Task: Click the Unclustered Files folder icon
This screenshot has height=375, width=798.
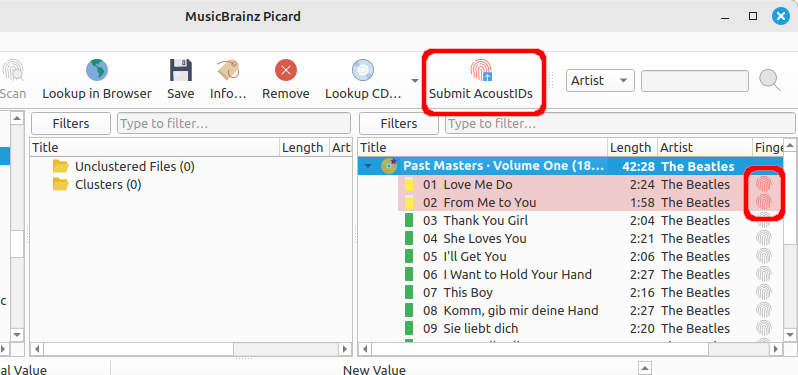Action: pyautogui.click(x=61, y=166)
